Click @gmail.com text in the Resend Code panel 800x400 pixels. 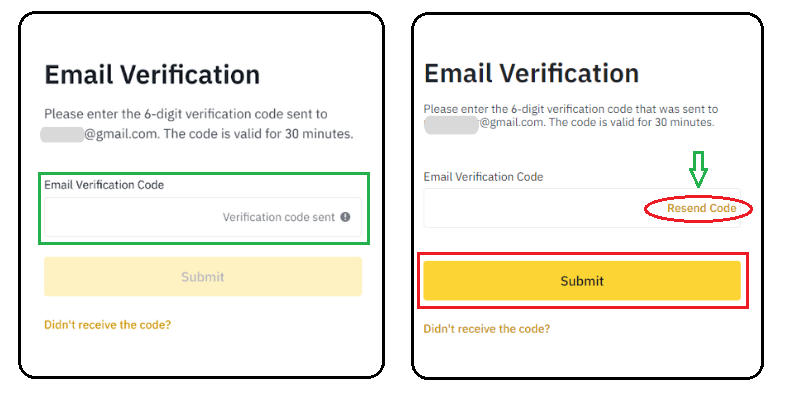(x=512, y=122)
